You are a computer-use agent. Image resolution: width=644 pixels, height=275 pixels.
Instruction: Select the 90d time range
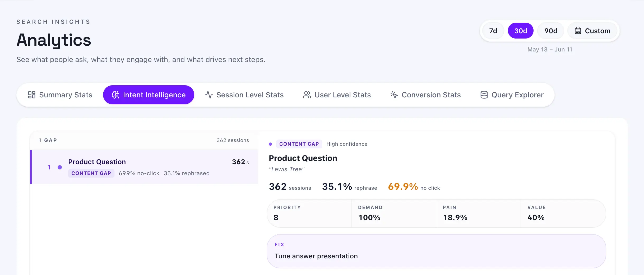click(551, 31)
